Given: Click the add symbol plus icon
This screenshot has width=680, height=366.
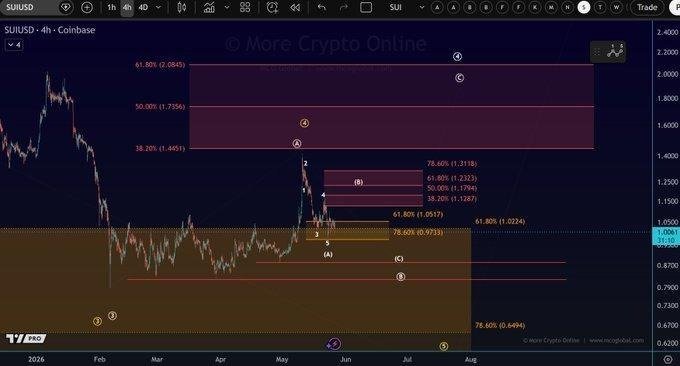Looking at the screenshot, I should [x=87, y=7].
